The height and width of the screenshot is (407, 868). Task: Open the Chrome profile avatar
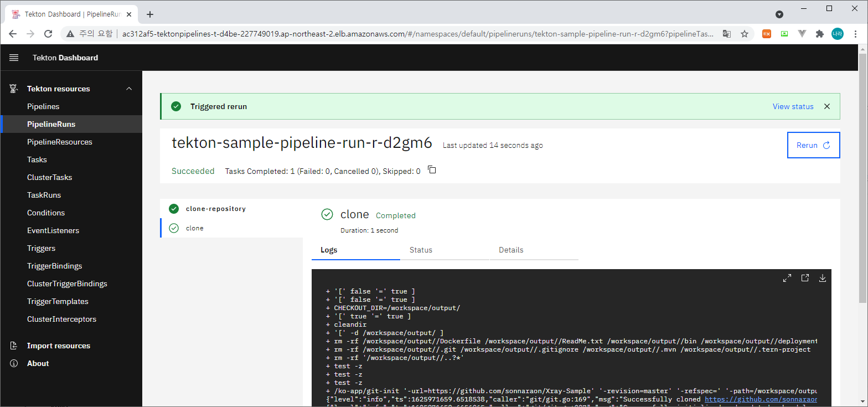click(838, 34)
